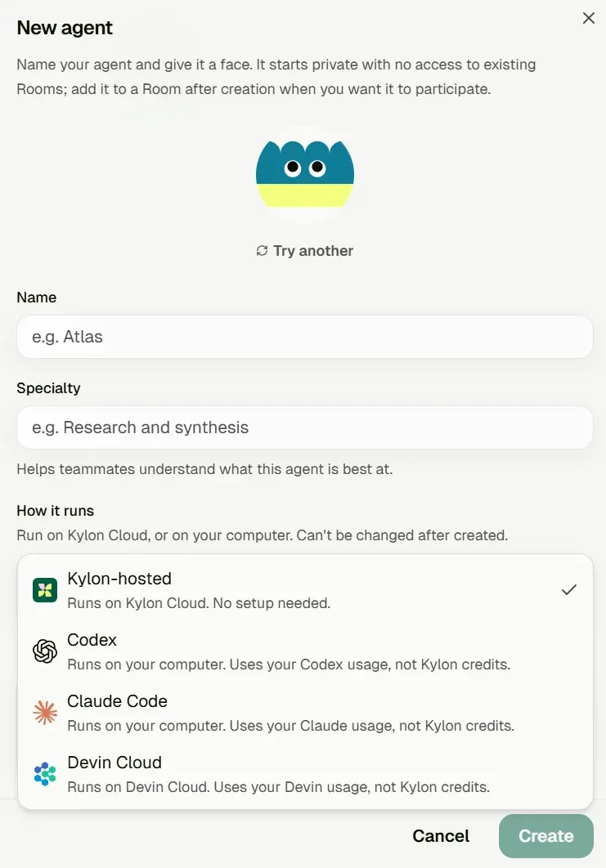
Task: Pick Devin Cloud from the run list
Action: 305,775
